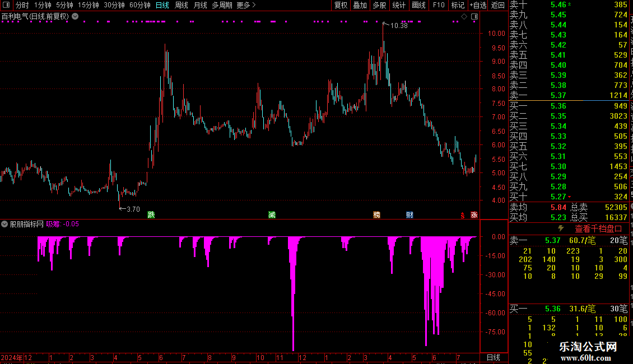Switch to 周线 weekly chart
This screenshot has width=633, height=364.
coord(181,5)
